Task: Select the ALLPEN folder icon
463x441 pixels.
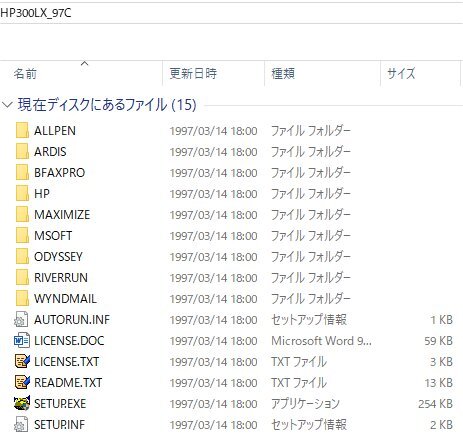Action: (x=22, y=130)
